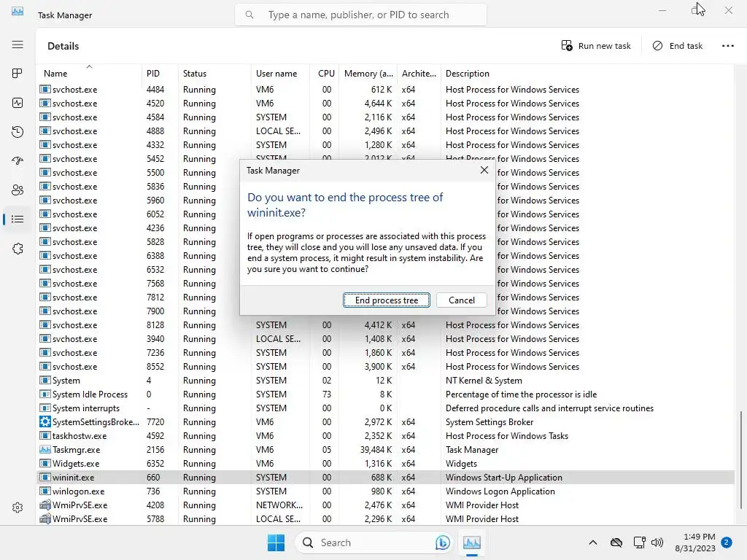
Task: Click 'Windows Start-Up Application' description
Action: 503,477
